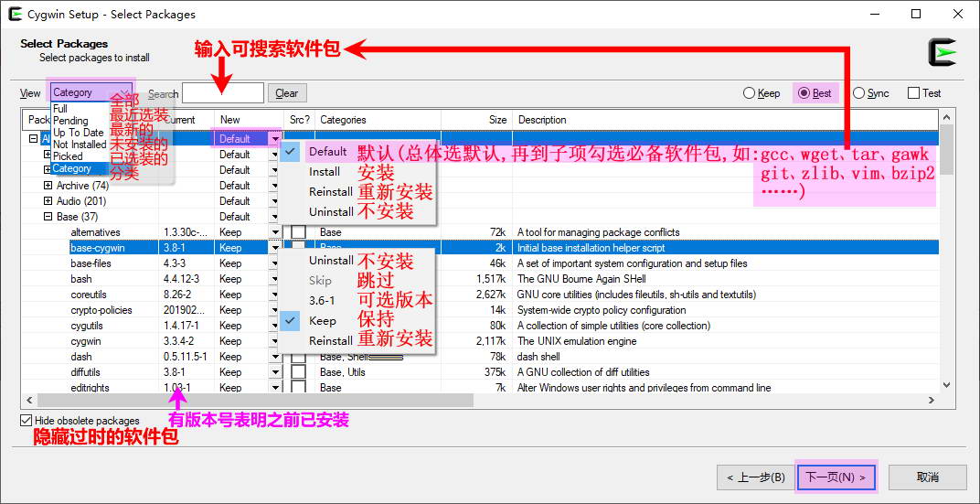Expand the Audio (201) category
980x504 pixels.
48,201
